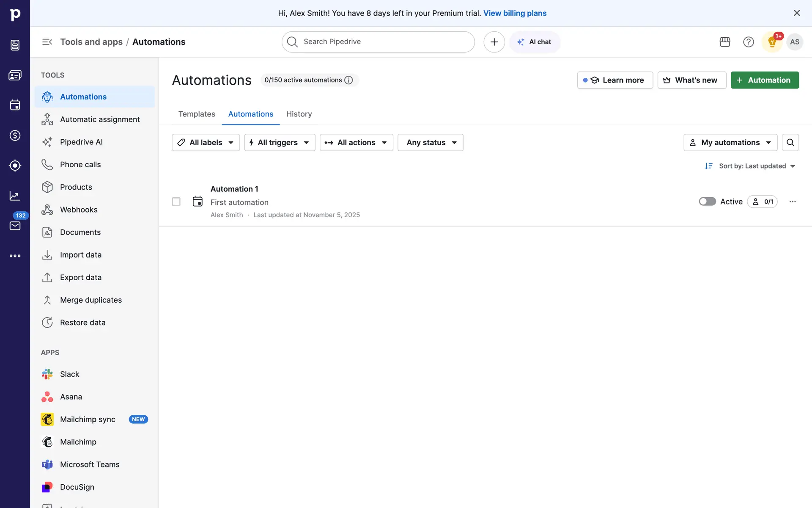Image resolution: width=812 pixels, height=508 pixels.
Task: Open the Deals dollar icon in sidebar
Action: click(15, 135)
